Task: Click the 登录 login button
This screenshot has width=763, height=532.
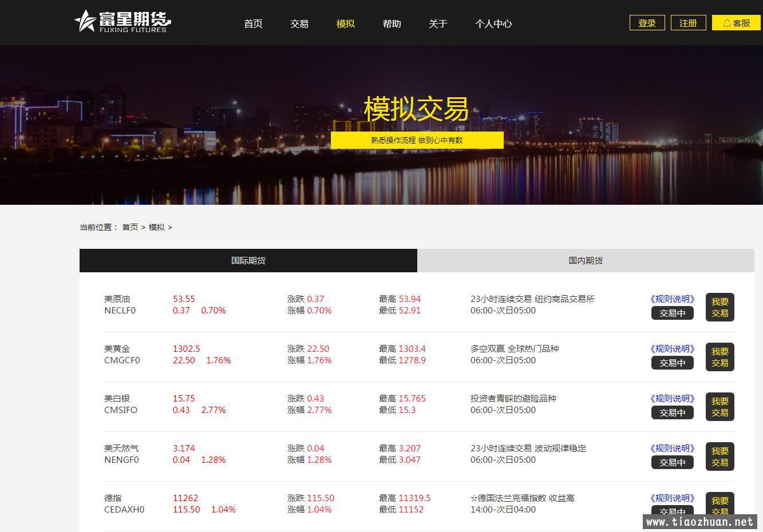Action: coord(647,23)
